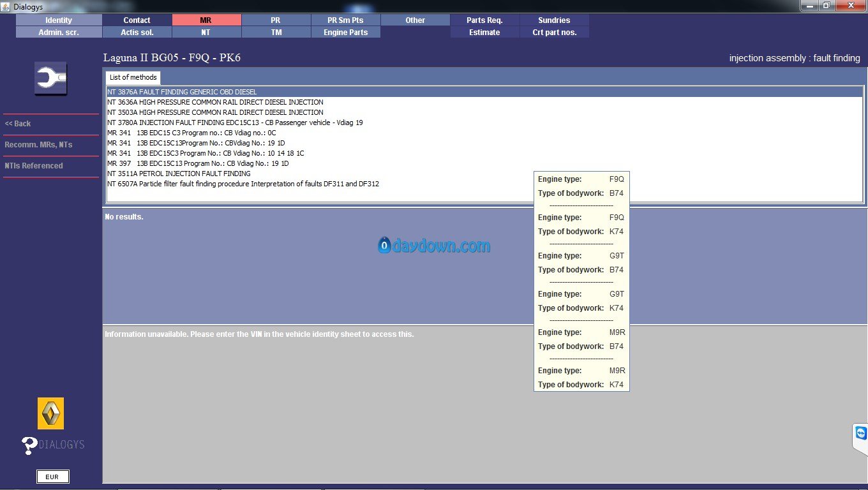
Task: Select the TM tab
Action: 276,33
